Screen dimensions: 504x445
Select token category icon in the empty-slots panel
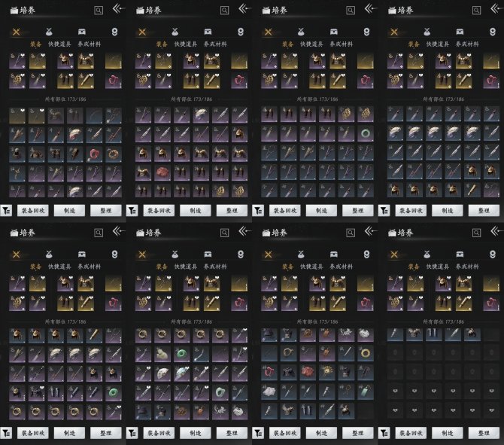click(x=493, y=255)
